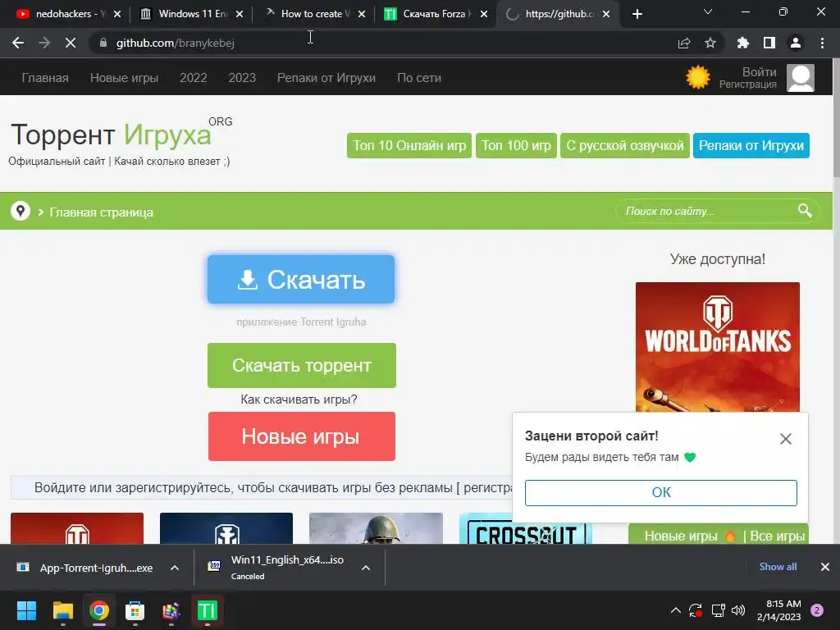Screen dimensions: 840x630
Task: Open blue Репаки от Игрухи button
Action: [751, 146]
